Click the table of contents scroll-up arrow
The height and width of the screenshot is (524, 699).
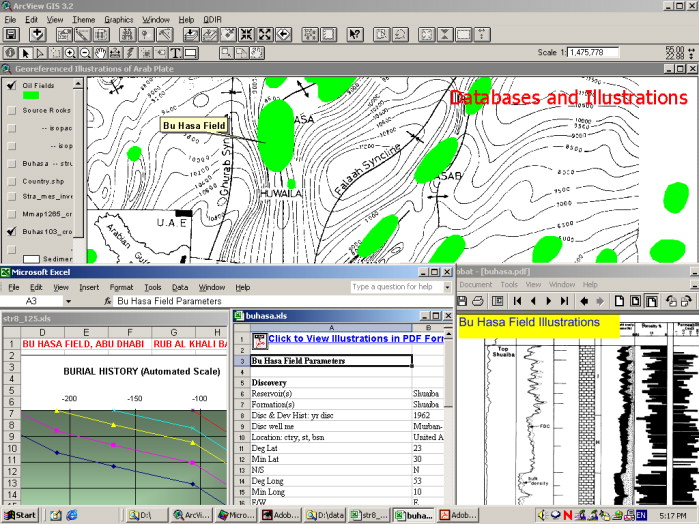point(78,84)
